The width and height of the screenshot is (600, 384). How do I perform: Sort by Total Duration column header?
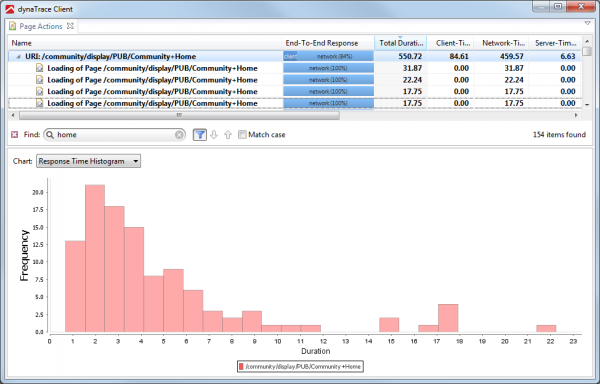point(401,43)
